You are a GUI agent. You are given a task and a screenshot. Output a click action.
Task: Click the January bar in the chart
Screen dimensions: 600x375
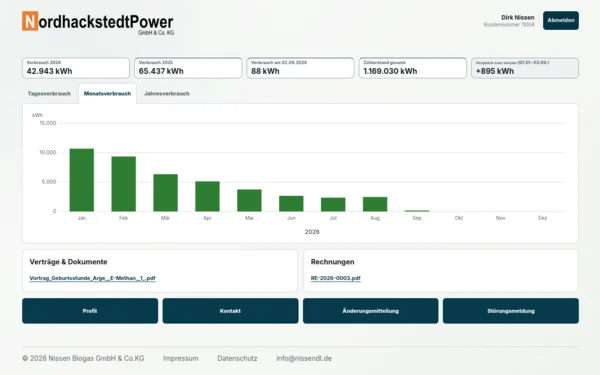82,180
